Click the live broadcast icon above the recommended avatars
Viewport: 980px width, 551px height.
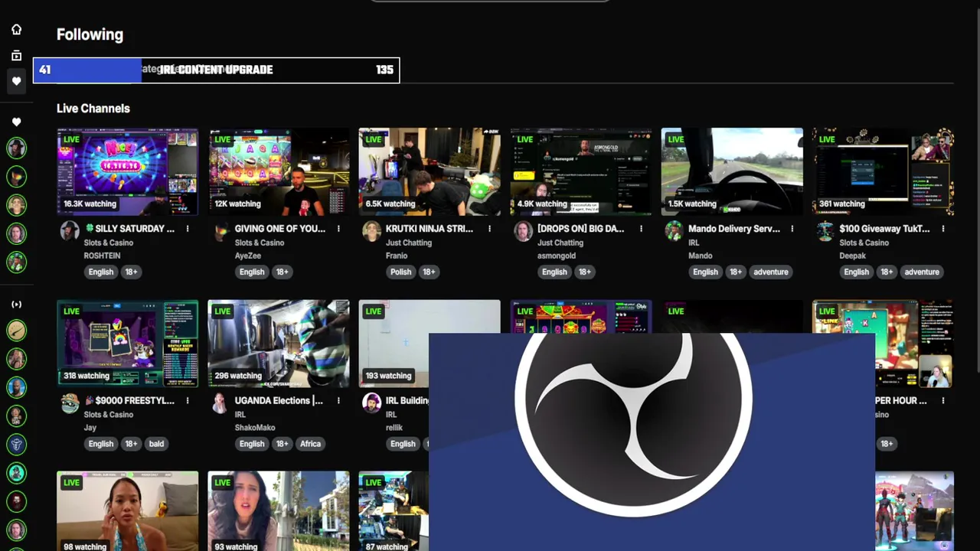pyautogui.click(x=16, y=305)
